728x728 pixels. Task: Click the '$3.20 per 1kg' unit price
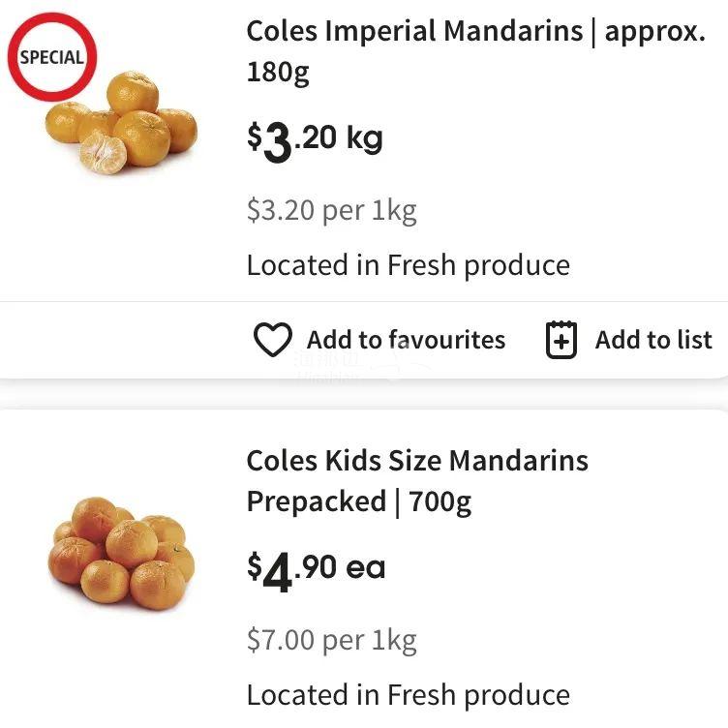[x=331, y=211]
